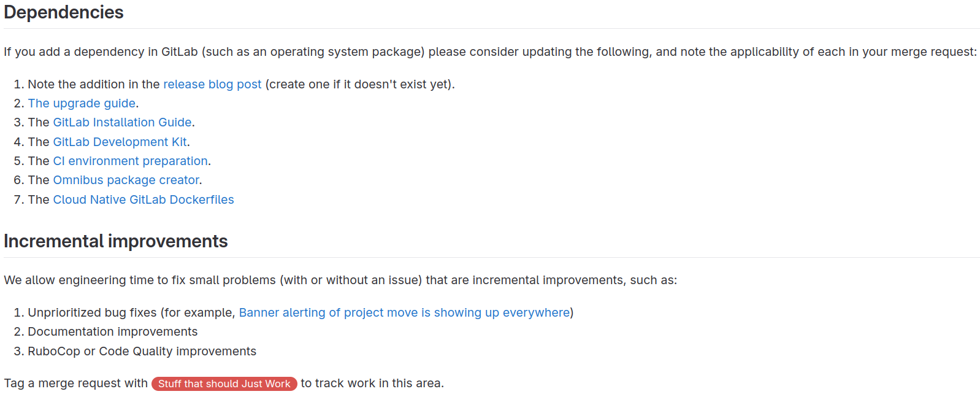This screenshot has width=980, height=394.
Task: Click the Unprioritized bug fixes text
Action: (92, 312)
